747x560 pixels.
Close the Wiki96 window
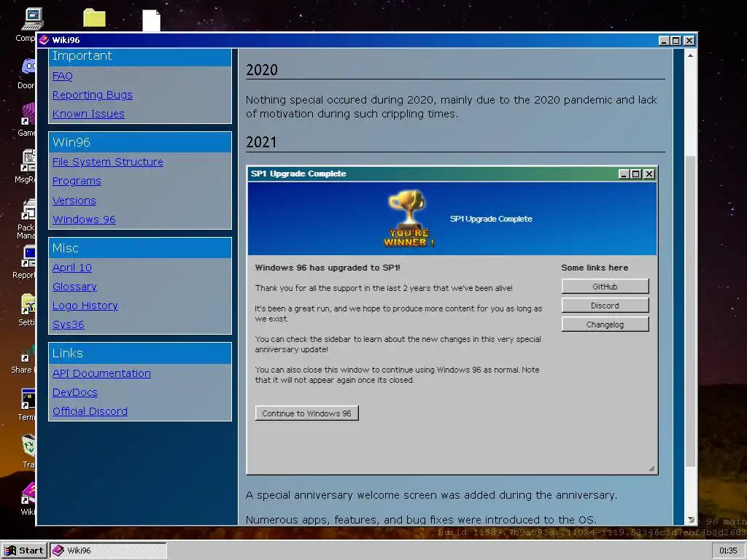pos(689,41)
